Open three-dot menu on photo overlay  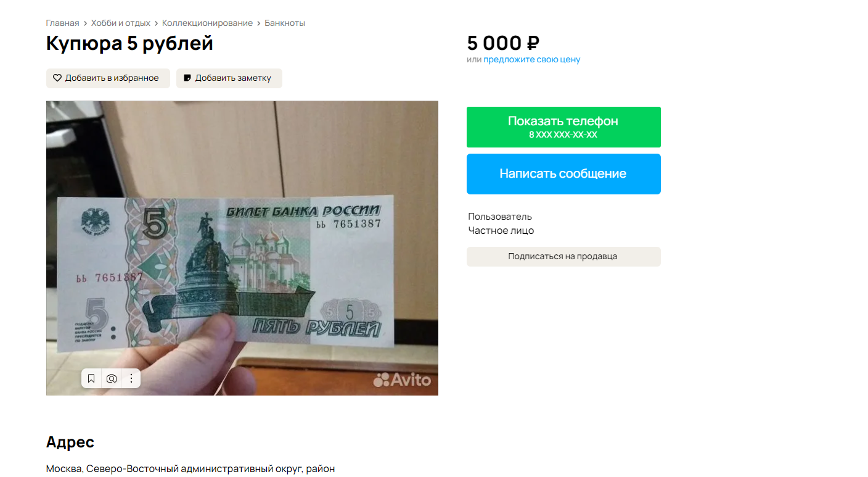(131, 378)
